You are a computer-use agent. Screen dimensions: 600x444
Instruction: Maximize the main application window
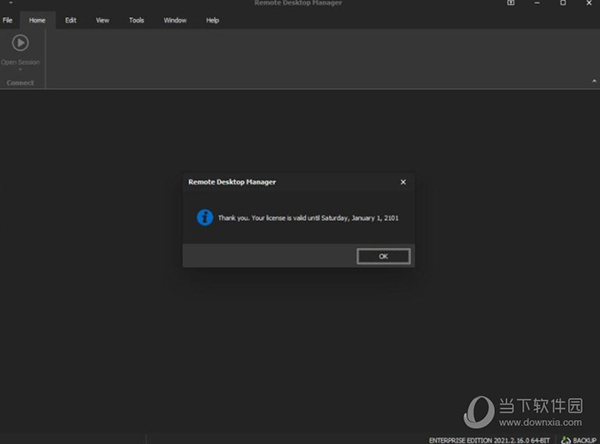563,3
